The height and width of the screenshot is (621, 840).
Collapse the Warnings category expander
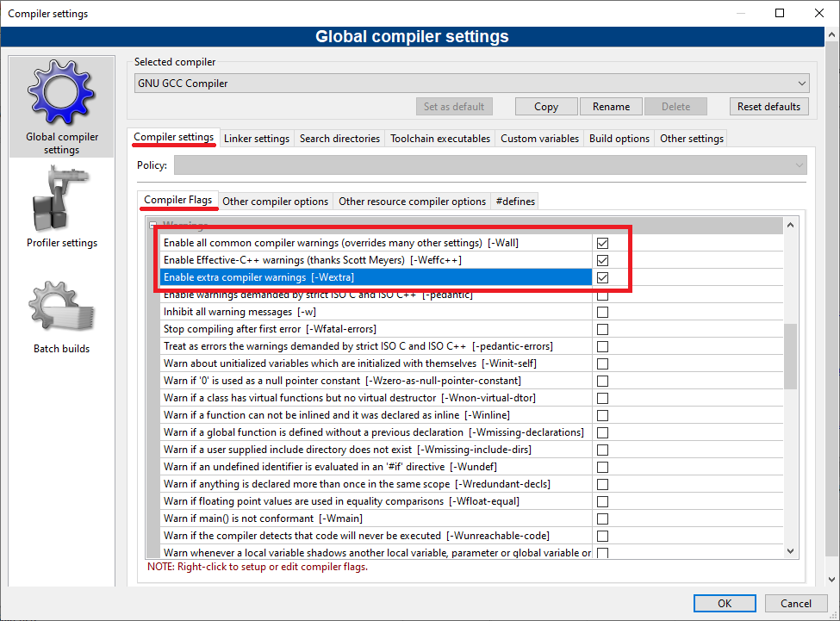click(x=153, y=224)
